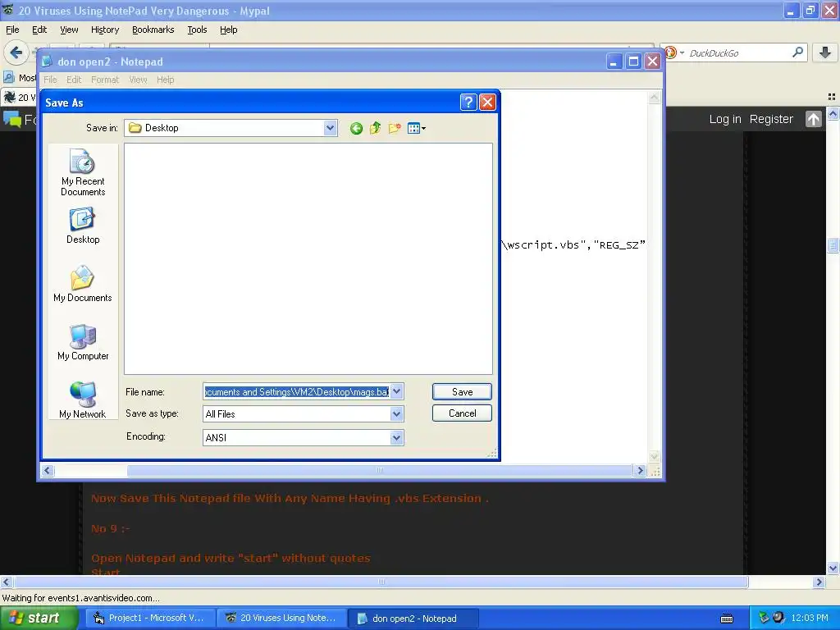Viewport: 840px width, 630px height.
Task: Click the scroll-to-top arrow on webpage header
Action: click(813, 119)
